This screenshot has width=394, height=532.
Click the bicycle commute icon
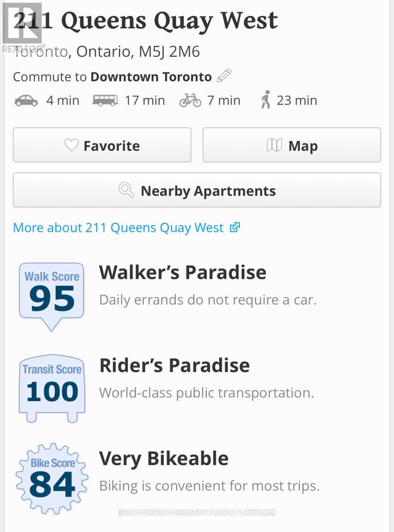click(190, 101)
